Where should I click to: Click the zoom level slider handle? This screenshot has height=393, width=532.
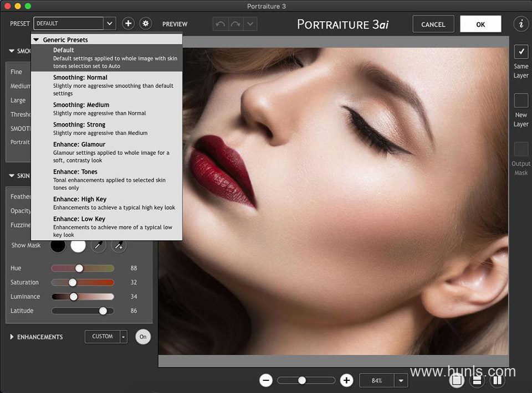coord(302,380)
